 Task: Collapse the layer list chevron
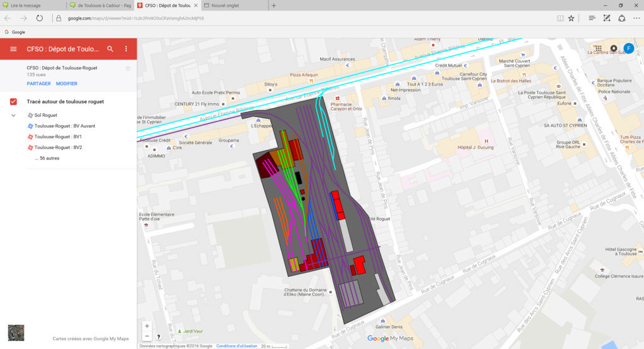point(13,115)
